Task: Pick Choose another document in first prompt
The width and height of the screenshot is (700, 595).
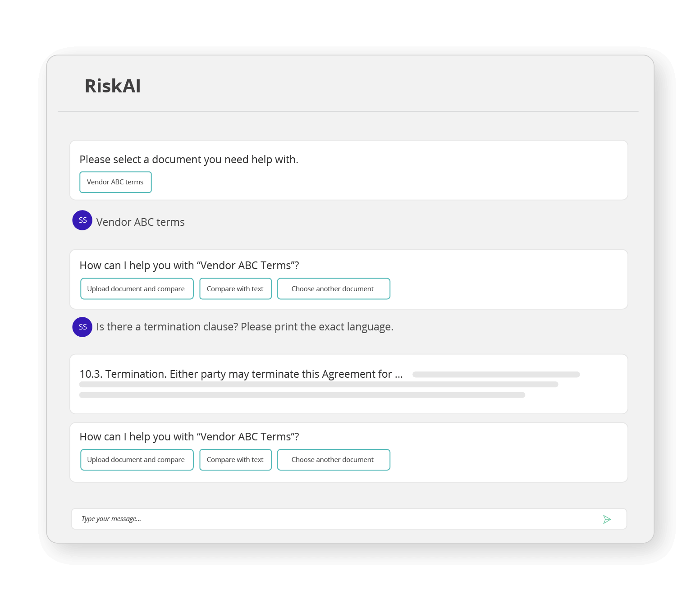Action: click(333, 288)
